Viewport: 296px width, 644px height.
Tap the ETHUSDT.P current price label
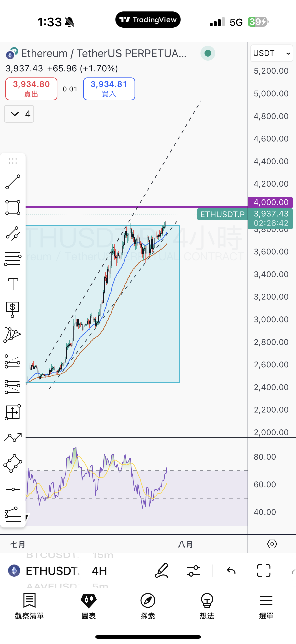[222, 214]
